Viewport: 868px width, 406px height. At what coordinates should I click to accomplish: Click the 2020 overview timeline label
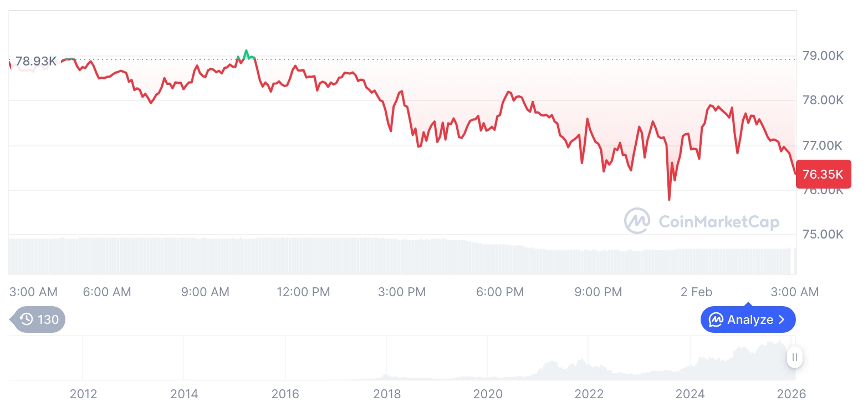pyautogui.click(x=488, y=394)
